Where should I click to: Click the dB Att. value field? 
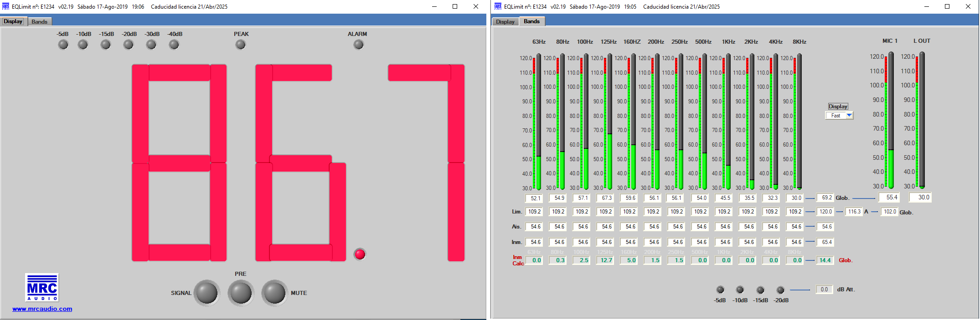tap(824, 290)
